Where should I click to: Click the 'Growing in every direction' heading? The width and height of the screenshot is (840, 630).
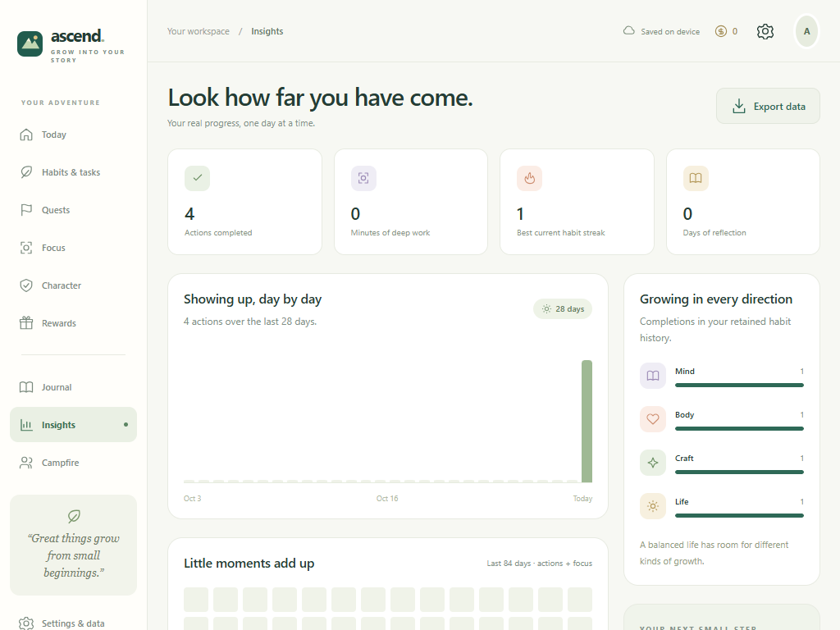715,299
